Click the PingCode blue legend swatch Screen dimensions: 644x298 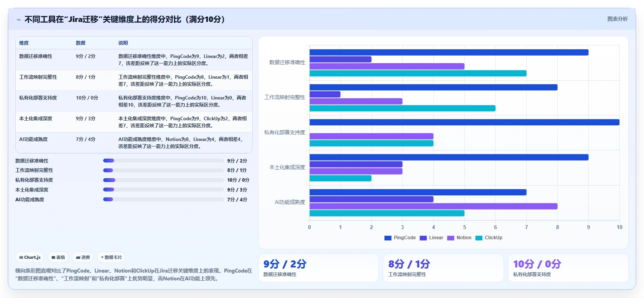point(388,238)
